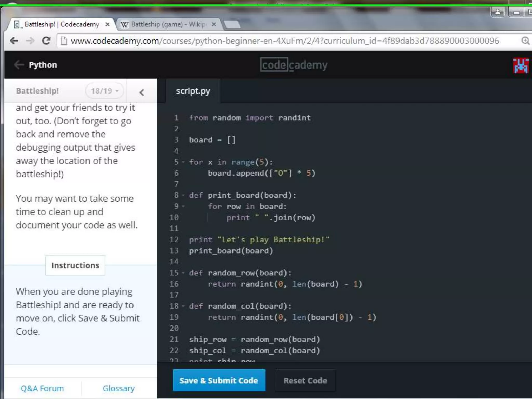Screen dimensions: 532x399
Task: Click the browser forward arrow
Action: 30,41
